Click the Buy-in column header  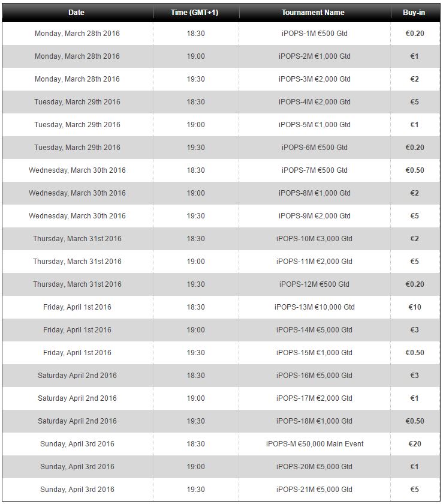click(414, 13)
